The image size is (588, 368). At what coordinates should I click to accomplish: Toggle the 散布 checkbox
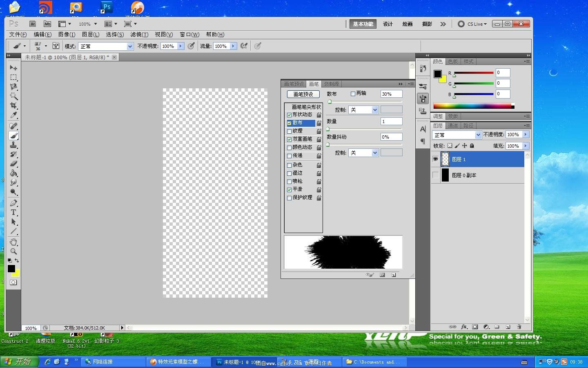289,123
